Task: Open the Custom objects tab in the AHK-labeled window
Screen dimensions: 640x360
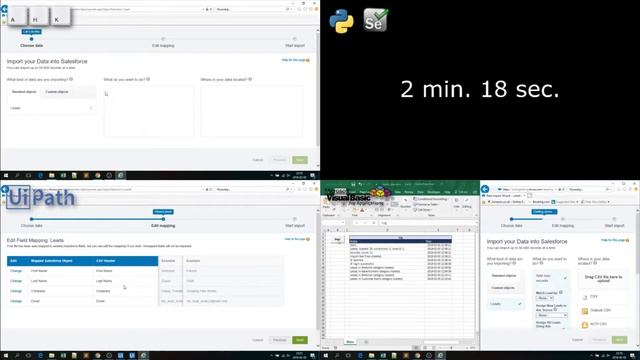Action: [57, 92]
